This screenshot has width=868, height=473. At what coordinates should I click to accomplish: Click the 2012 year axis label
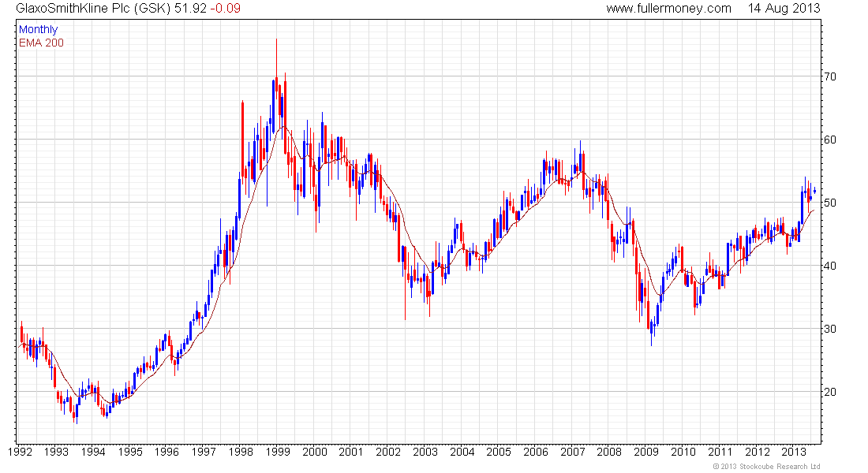758,452
